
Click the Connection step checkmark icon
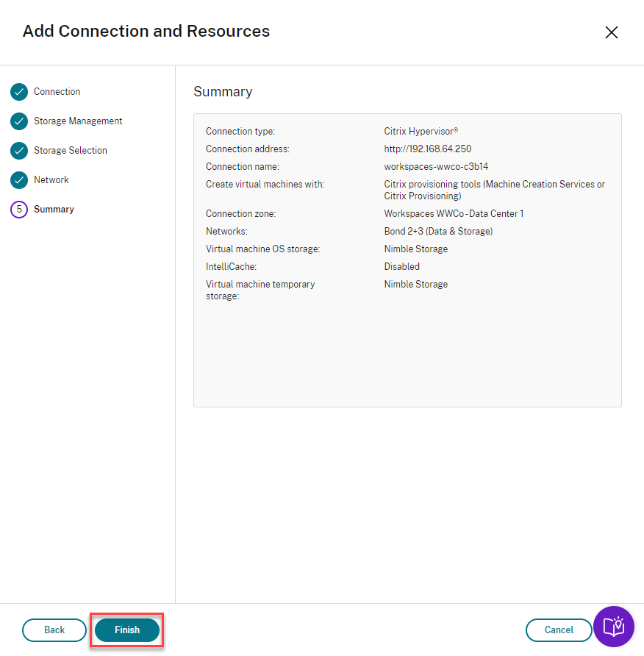click(x=19, y=92)
